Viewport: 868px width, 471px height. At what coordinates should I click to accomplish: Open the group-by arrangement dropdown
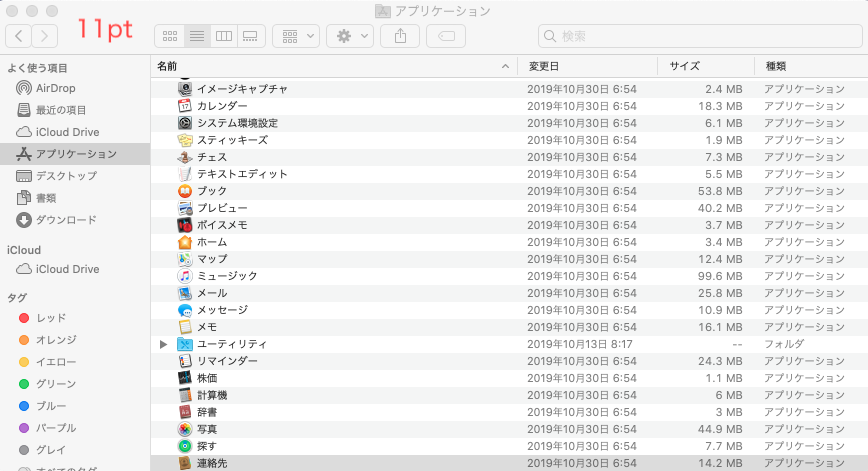(296, 37)
